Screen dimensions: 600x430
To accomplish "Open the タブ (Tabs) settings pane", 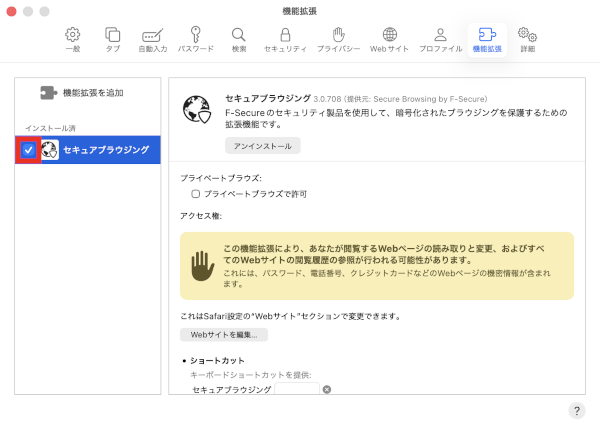I will 112,39.
